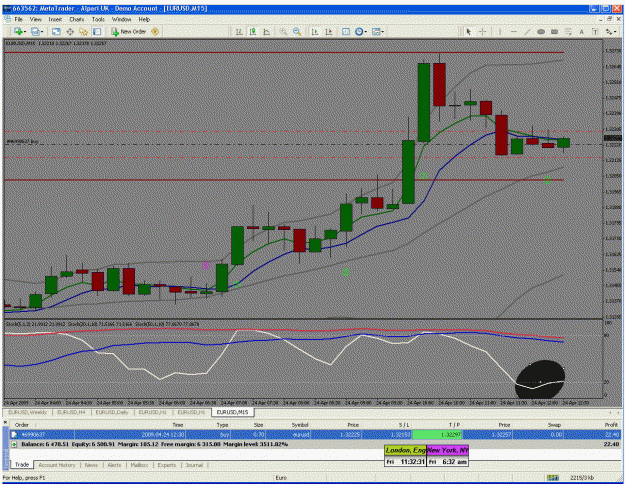Open the Tools menu
Image resolution: width=625 pixels, height=484 pixels.
pyautogui.click(x=98, y=19)
